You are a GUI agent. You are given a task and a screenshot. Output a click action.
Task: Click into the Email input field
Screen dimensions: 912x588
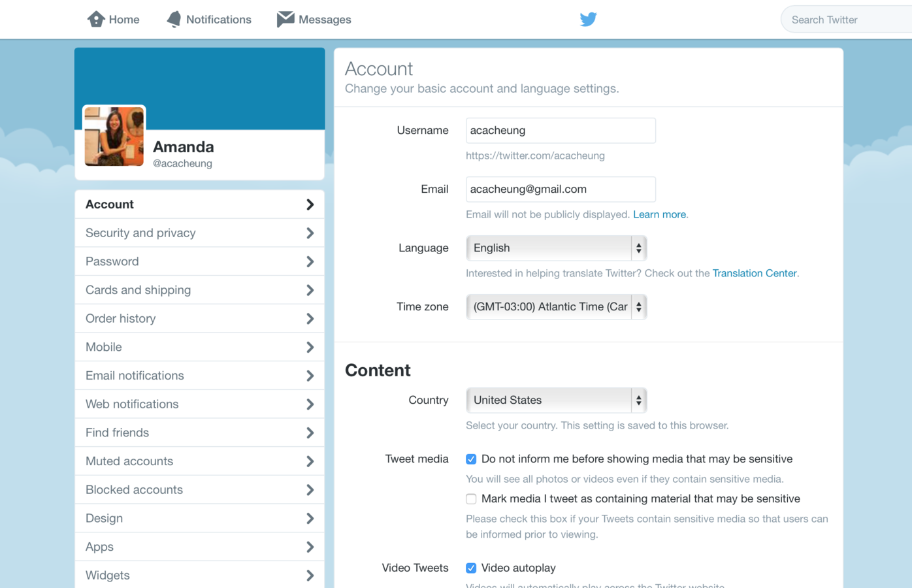(561, 189)
